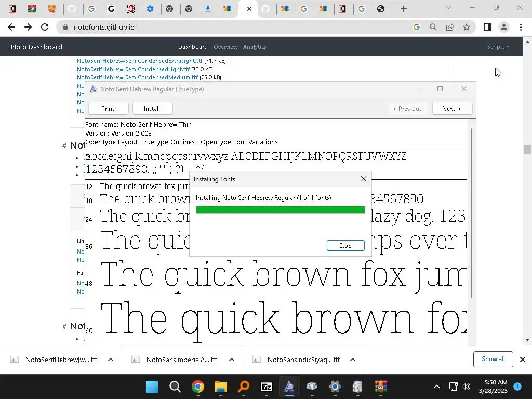Share this page using share icon
The image size is (532, 399).
[x=450, y=27]
